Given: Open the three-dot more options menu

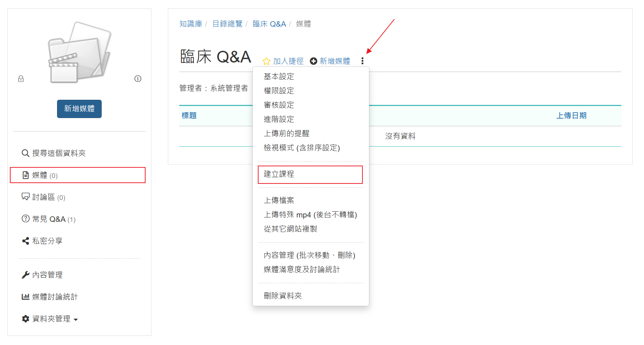Looking at the screenshot, I should [x=362, y=61].
